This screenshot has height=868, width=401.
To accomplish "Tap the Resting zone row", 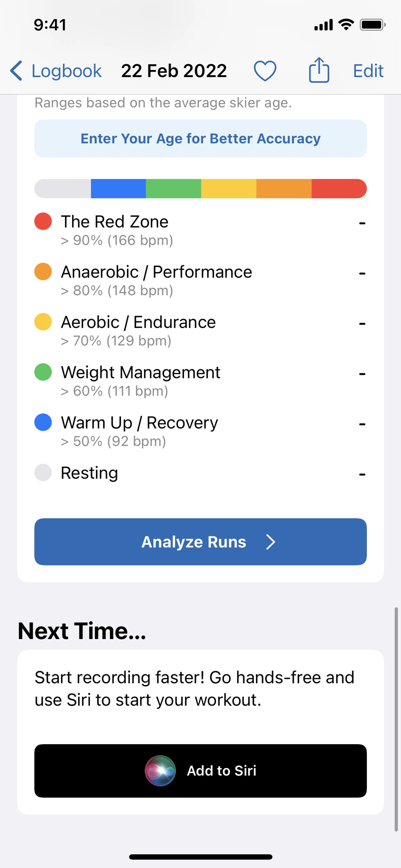I will [x=200, y=473].
